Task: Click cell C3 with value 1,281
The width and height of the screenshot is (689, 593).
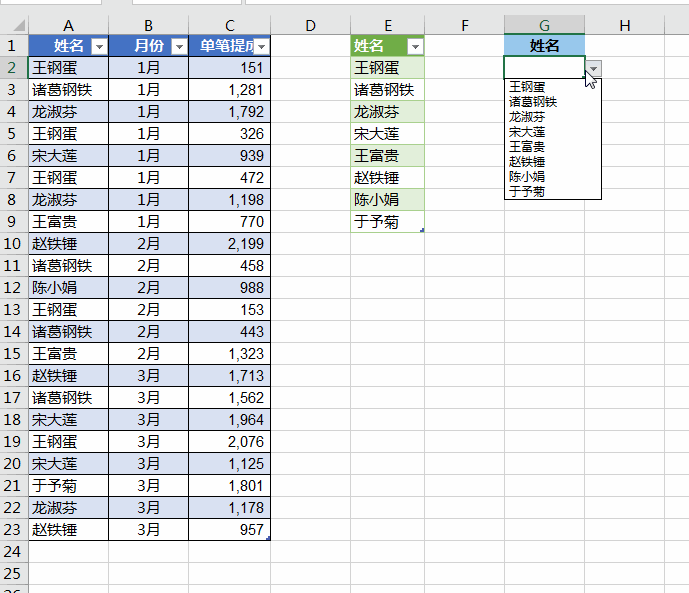Action: click(229, 90)
